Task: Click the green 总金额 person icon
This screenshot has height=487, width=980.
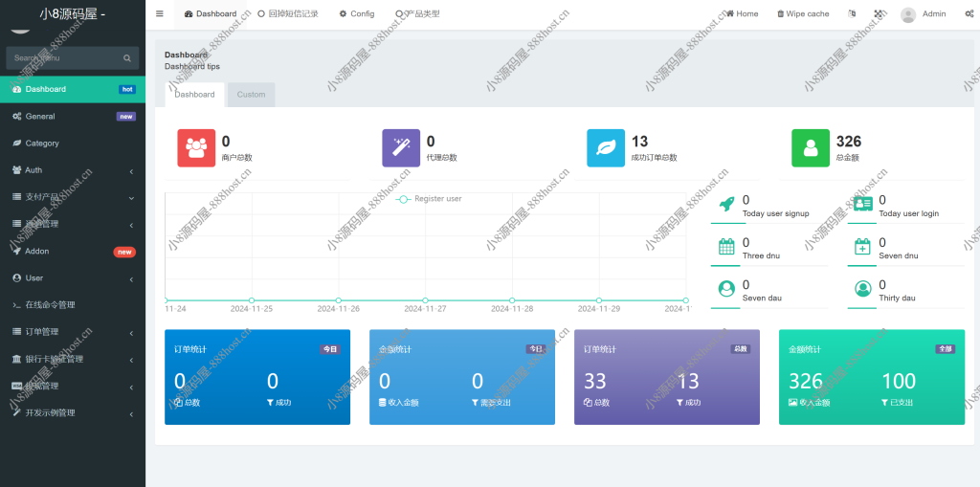Action: coord(811,148)
